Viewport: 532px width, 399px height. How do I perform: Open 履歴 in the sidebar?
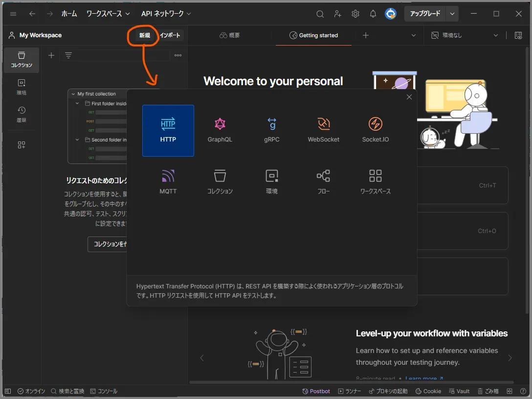click(x=22, y=115)
